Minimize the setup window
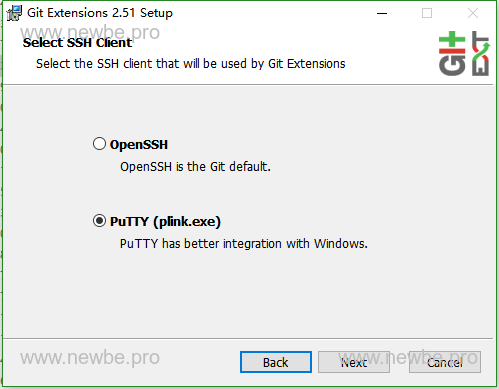This screenshot has height=389, width=499. pyautogui.click(x=382, y=13)
